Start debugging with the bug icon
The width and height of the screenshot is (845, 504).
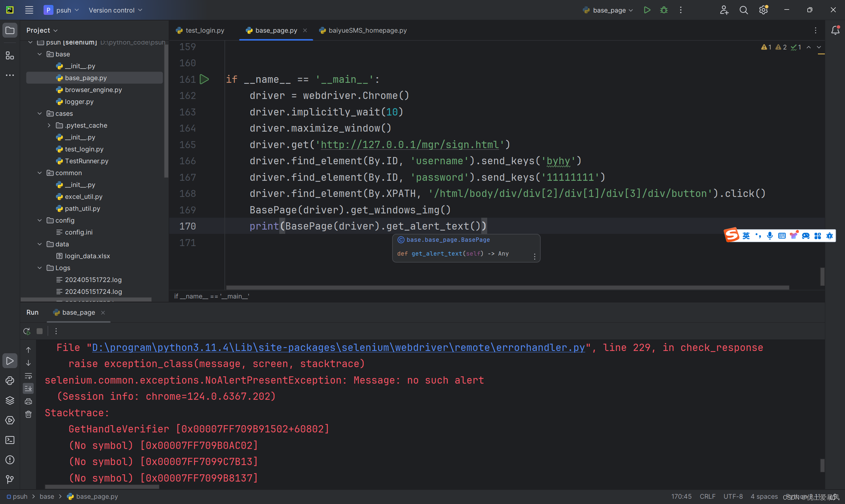[663, 10]
